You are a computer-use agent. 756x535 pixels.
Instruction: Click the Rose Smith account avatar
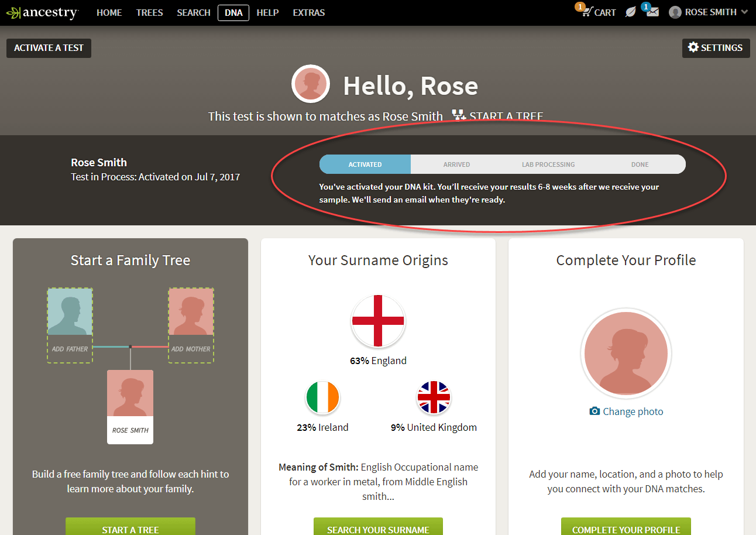click(675, 12)
